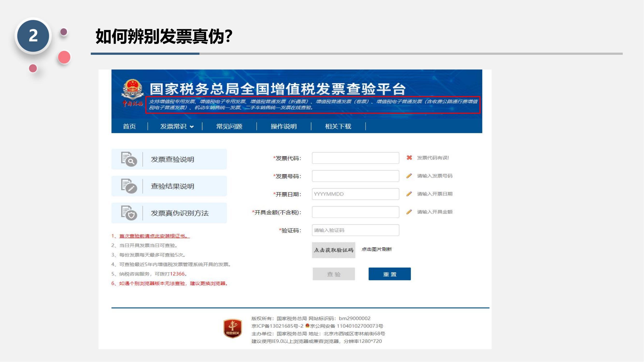Click the pencil icon beside invoice date
The height and width of the screenshot is (362, 644).
409,194
